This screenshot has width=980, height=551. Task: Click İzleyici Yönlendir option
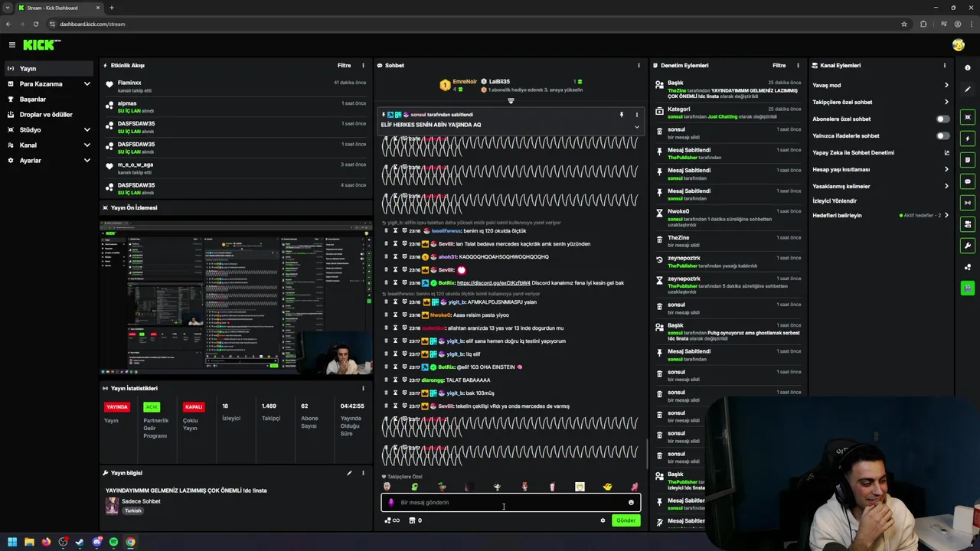coord(835,201)
